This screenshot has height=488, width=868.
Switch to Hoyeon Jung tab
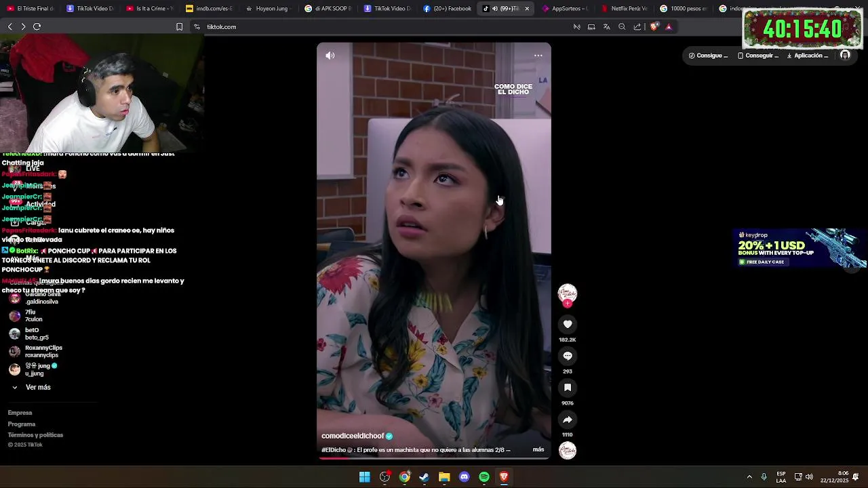268,9
